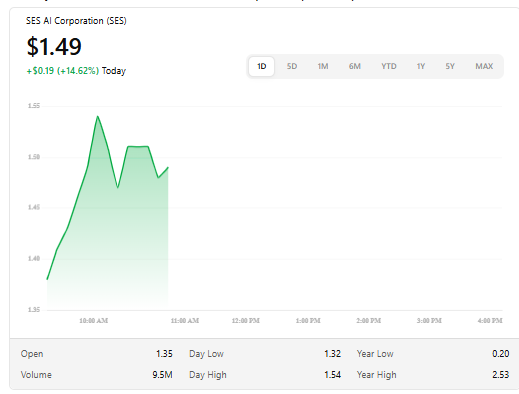Click the Open label
The image size is (519, 394).
[x=32, y=354]
